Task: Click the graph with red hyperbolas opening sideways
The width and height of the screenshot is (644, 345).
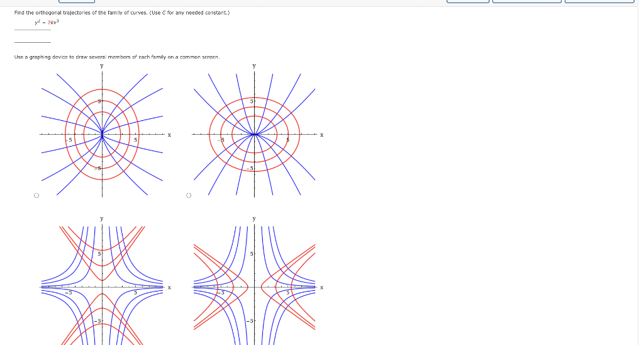Action: (258, 281)
